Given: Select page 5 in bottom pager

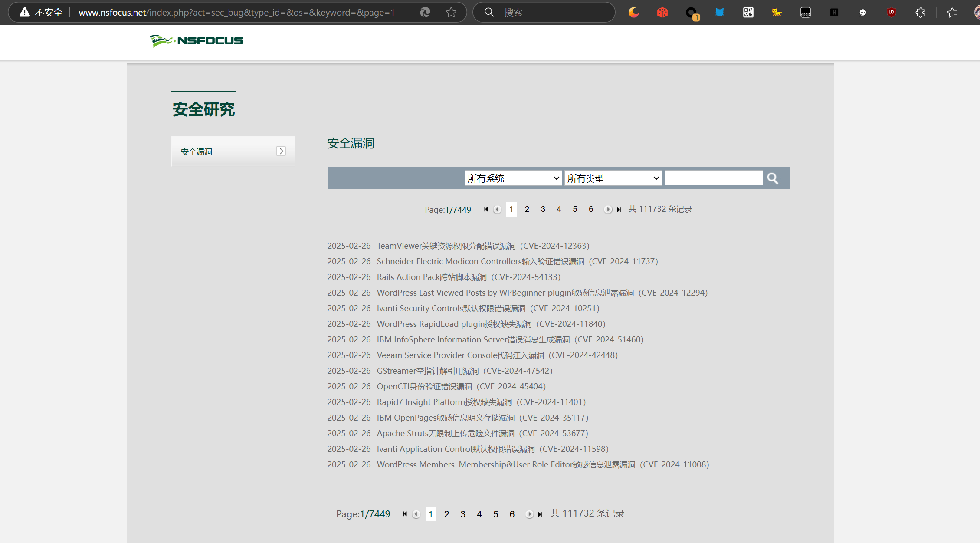Looking at the screenshot, I should point(496,514).
